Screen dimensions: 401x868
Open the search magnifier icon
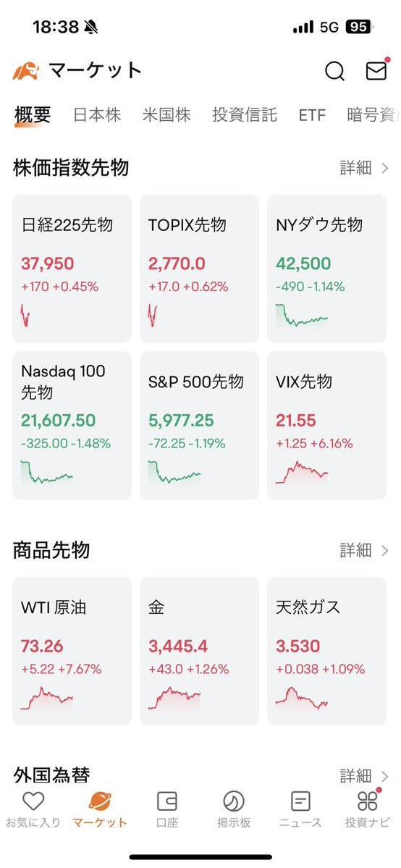point(334,72)
